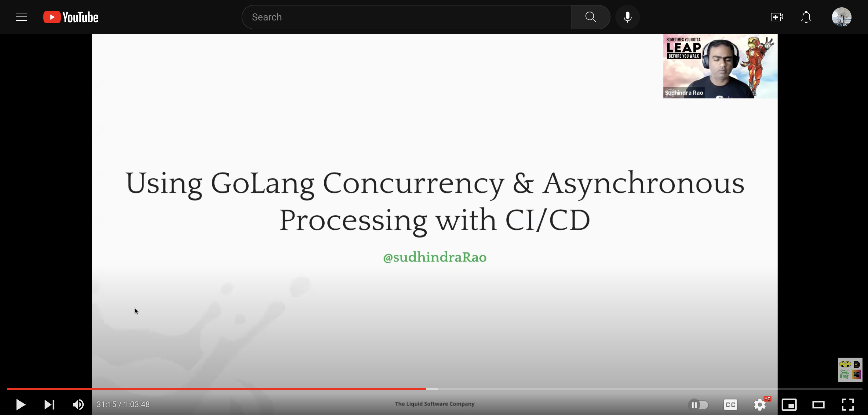Click the CC subtitles icon
The image size is (868, 415).
click(x=730, y=404)
